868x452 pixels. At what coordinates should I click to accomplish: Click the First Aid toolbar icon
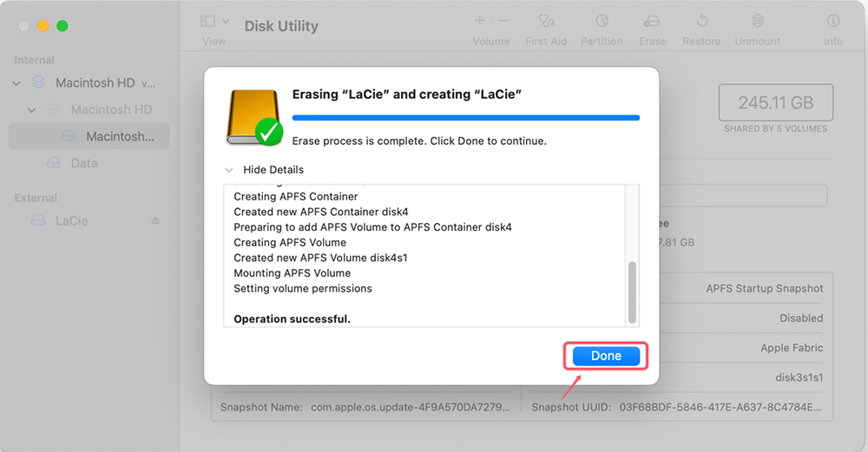pyautogui.click(x=546, y=21)
